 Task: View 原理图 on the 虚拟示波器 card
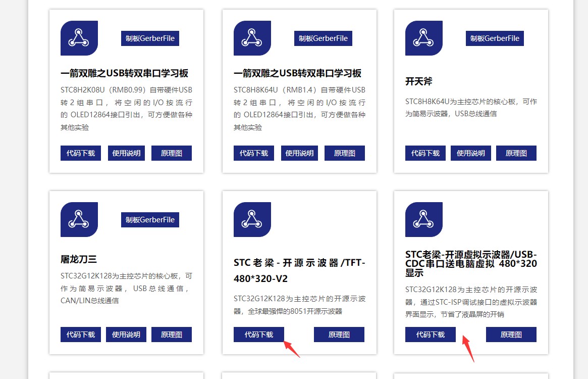pyautogui.click(x=511, y=335)
